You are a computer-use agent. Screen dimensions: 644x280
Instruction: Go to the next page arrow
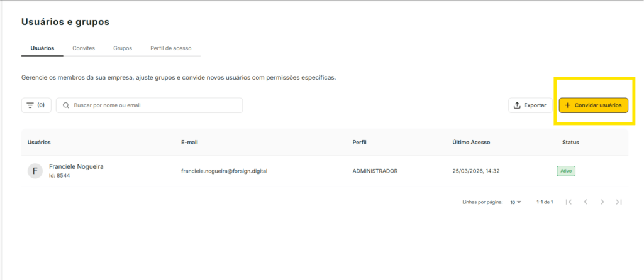tap(602, 202)
